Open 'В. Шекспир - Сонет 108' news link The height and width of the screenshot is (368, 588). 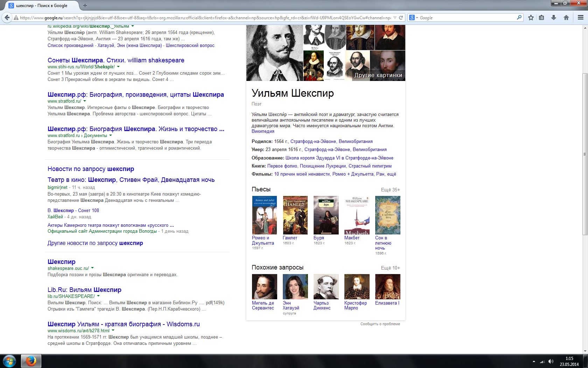(73, 210)
